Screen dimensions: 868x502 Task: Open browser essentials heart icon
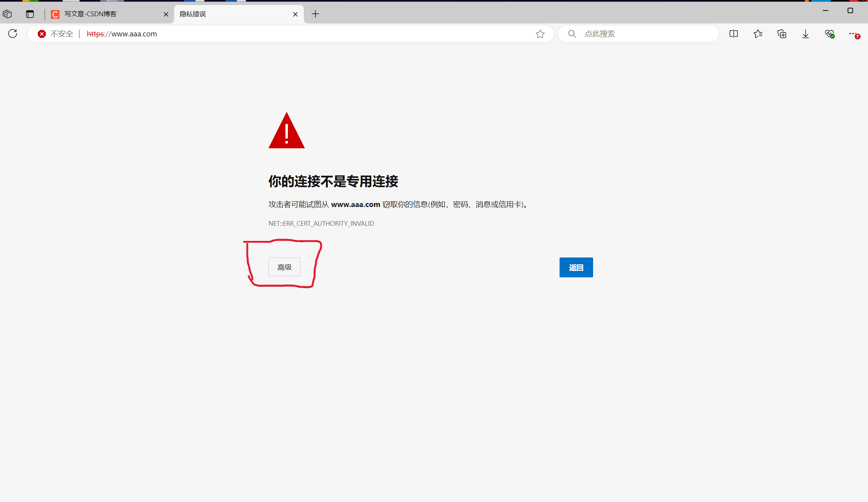(x=829, y=34)
